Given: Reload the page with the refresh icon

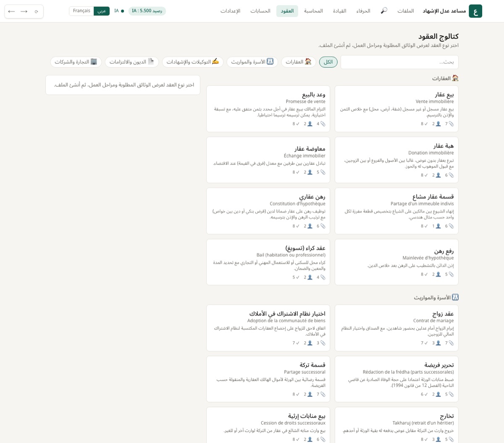Looking at the screenshot, I should coord(37,11).
